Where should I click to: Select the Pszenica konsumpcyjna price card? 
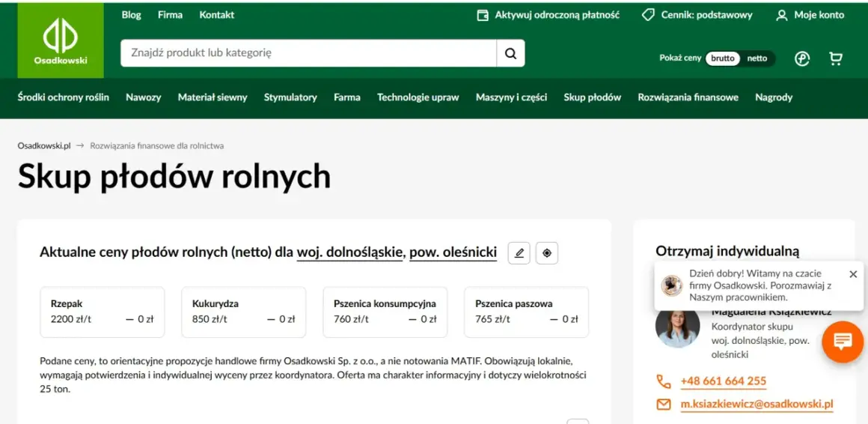(385, 312)
